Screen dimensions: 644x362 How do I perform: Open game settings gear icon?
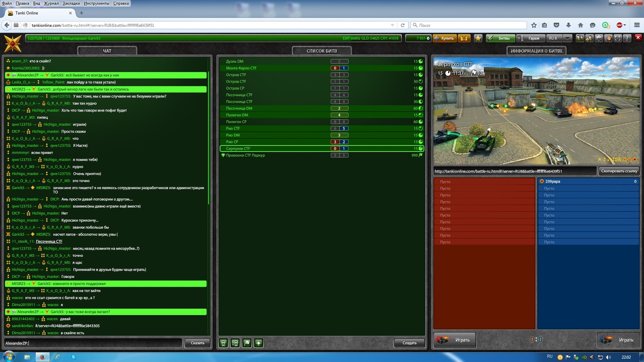599,38
